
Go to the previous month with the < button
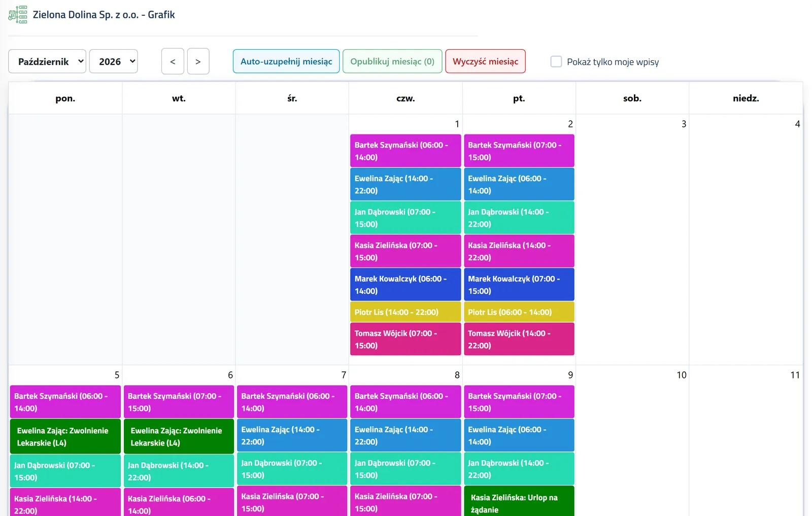173,61
